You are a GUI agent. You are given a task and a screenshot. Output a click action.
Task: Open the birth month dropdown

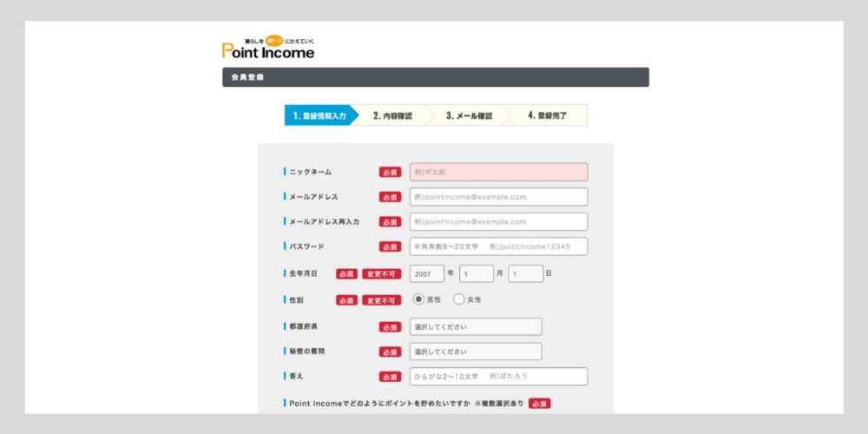(476, 273)
